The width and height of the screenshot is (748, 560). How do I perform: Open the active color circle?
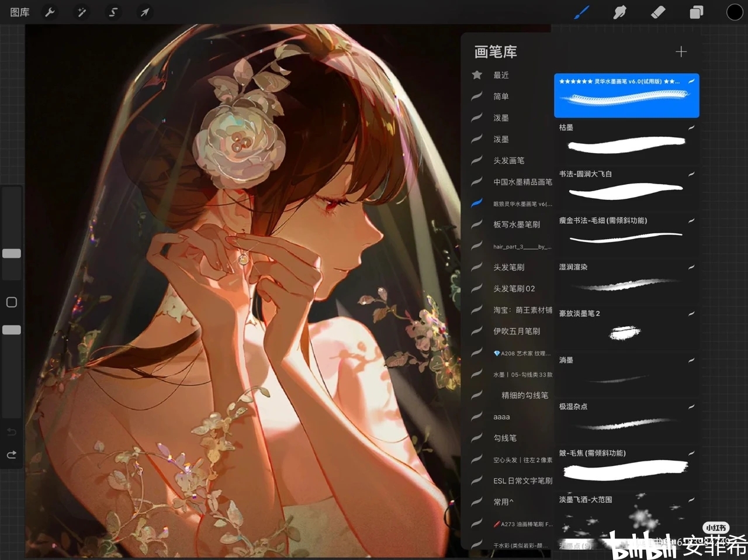pos(735,12)
